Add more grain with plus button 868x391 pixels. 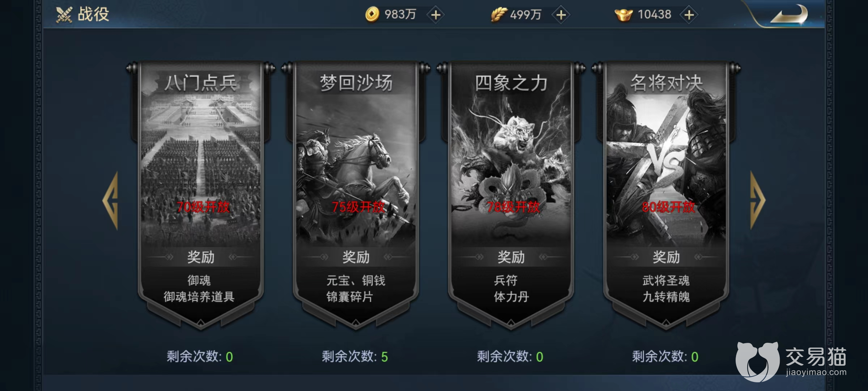pos(561,15)
